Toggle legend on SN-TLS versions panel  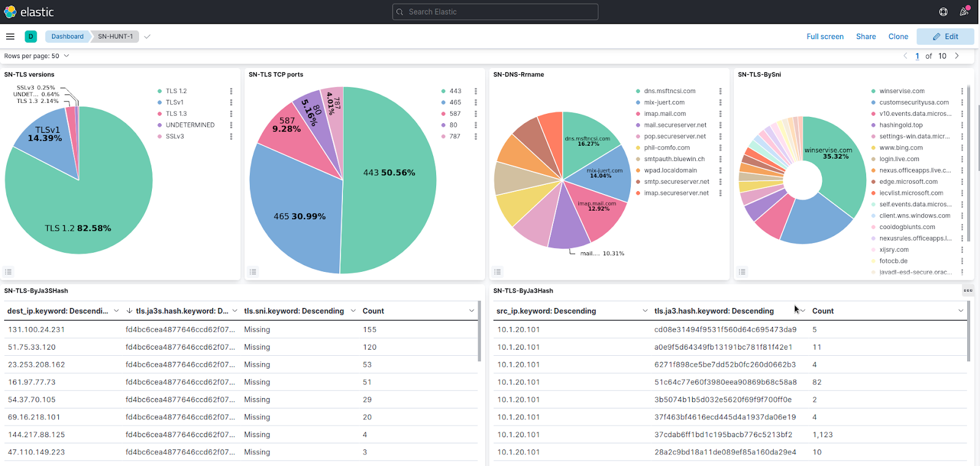coord(8,272)
